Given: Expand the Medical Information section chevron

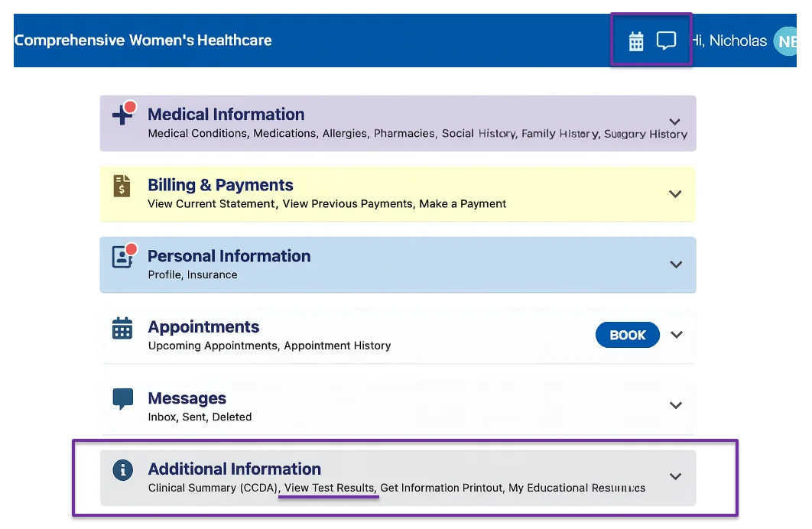Looking at the screenshot, I should [x=674, y=122].
